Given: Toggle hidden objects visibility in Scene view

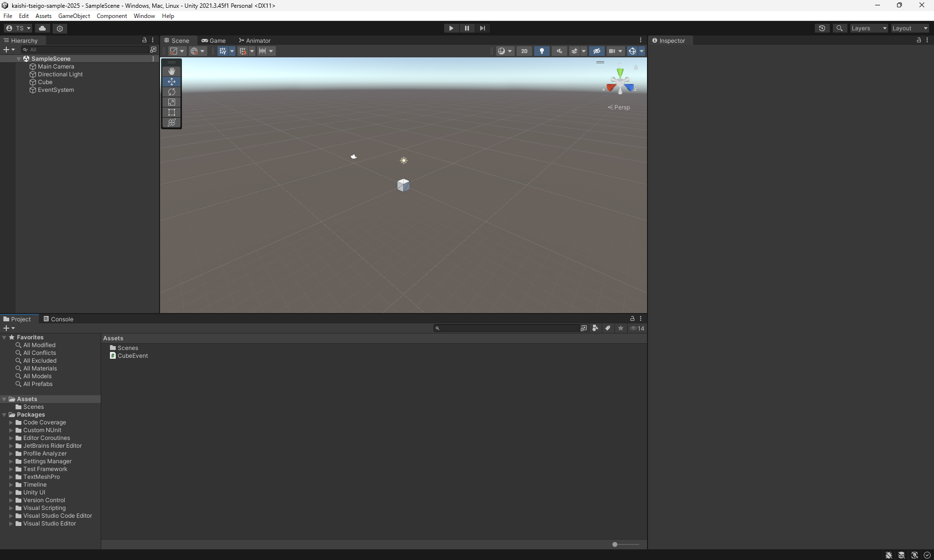Looking at the screenshot, I should tap(597, 51).
